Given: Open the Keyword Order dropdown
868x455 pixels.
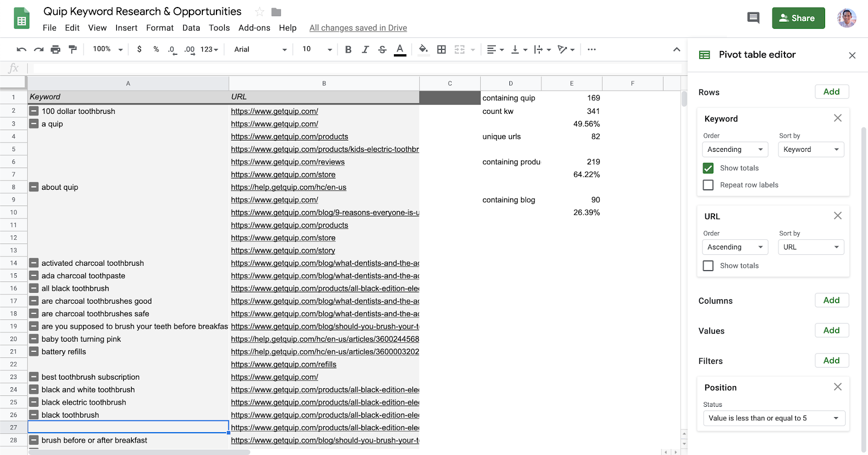Looking at the screenshot, I should click(x=735, y=149).
